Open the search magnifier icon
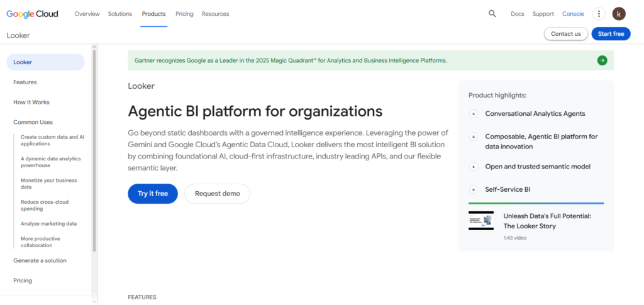 pos(492,14)
